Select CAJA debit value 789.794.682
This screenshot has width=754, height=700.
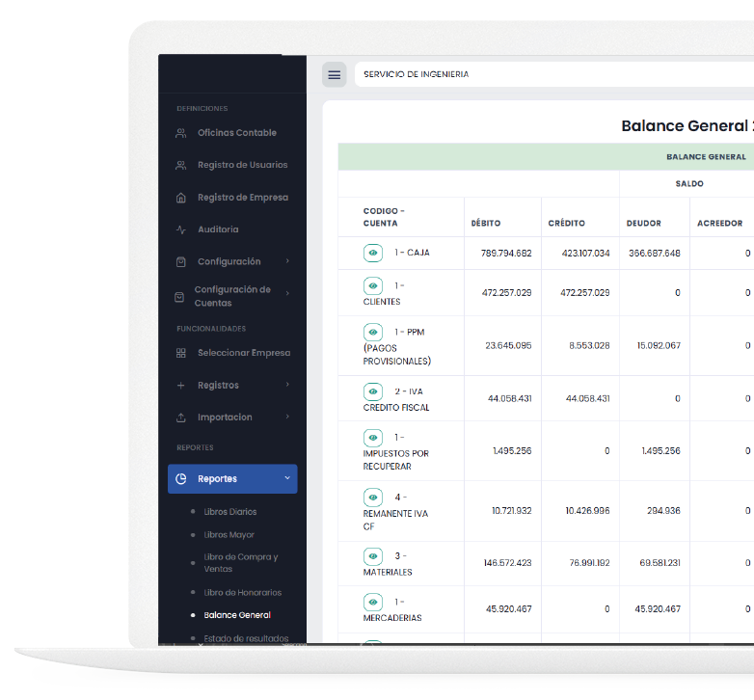[x=506, y=254]
